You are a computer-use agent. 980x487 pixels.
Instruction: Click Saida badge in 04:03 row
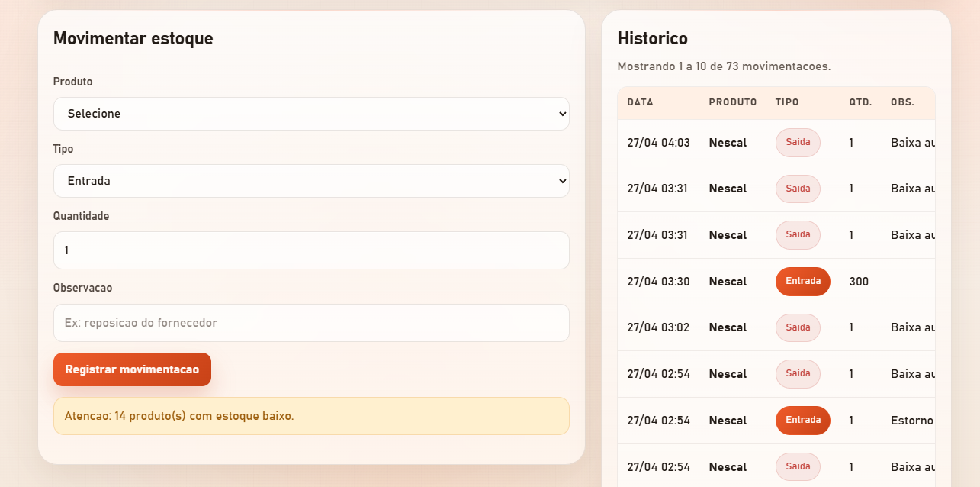click(798, 143)
